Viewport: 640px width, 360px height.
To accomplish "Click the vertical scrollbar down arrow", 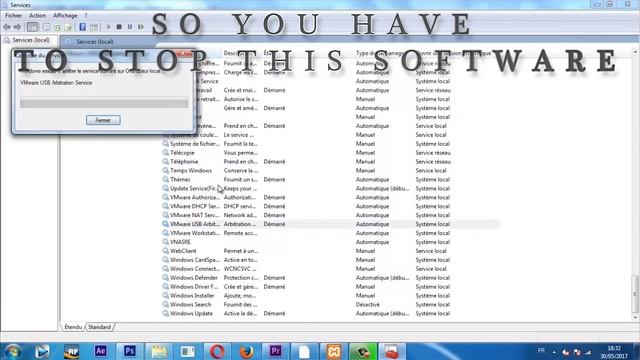I will click(x=636, y=317).
